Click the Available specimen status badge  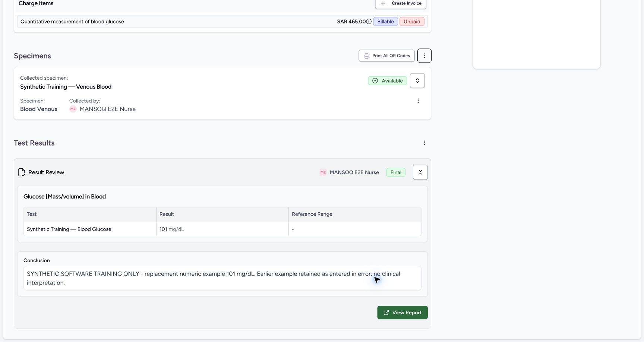click(388, 81)
